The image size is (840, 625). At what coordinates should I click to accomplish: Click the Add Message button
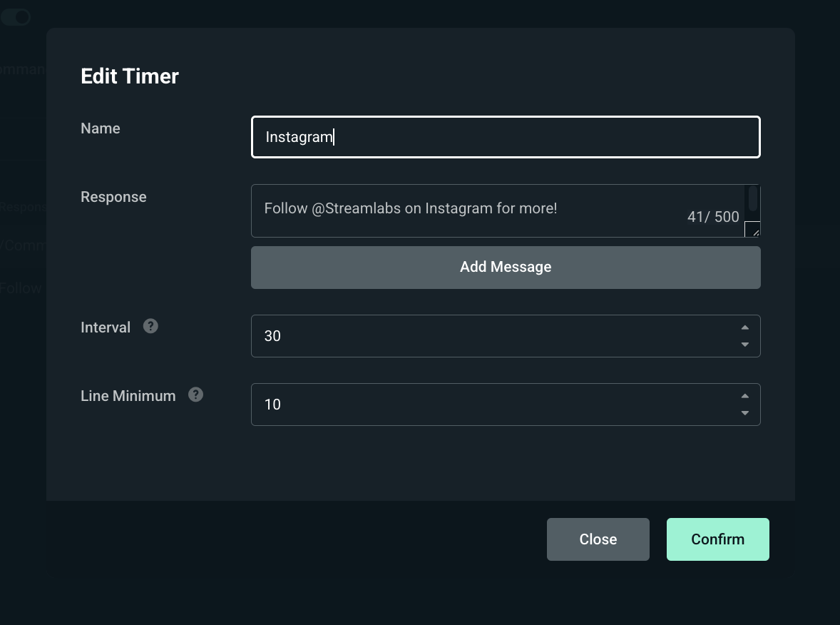coord(506,266)
